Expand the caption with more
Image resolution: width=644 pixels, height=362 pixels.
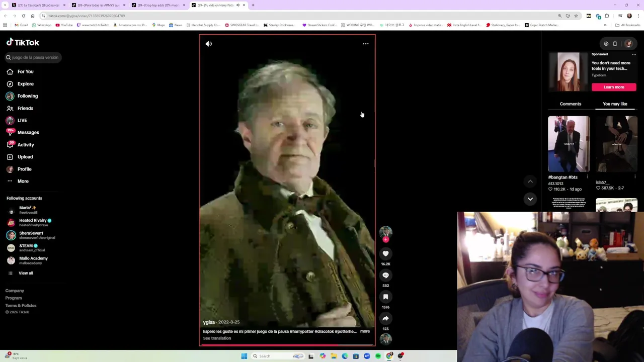click(365, 331)
